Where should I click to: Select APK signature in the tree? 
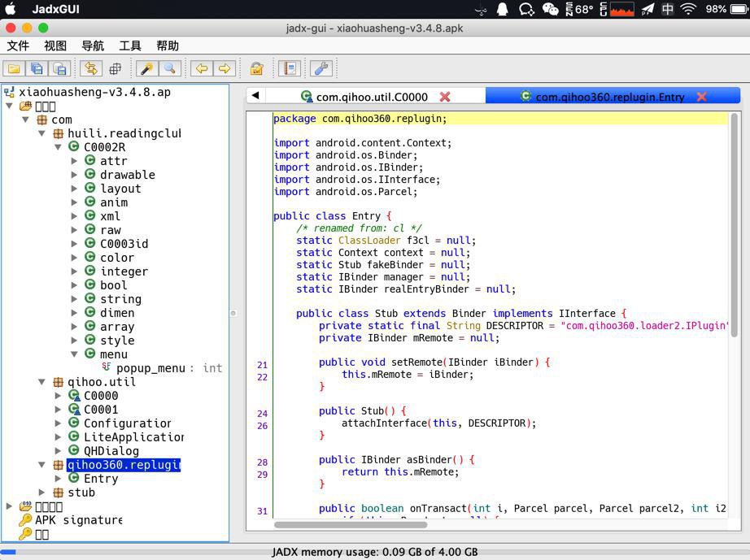pyautogui.click(x=78, y=520)
